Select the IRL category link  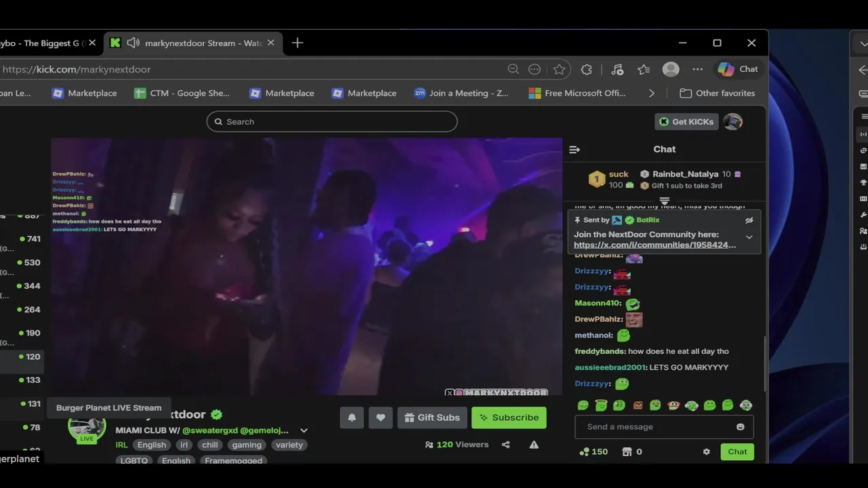pyautogui.click(x=121, y=445)
